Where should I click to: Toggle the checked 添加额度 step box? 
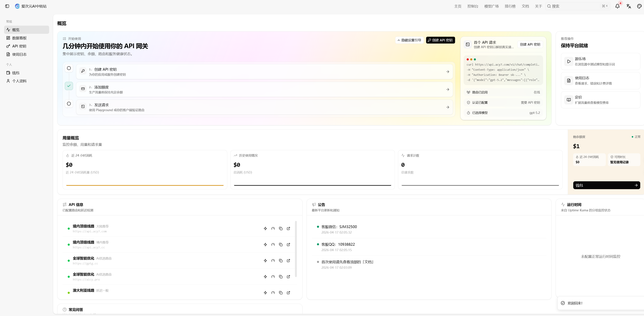(x=69, y=86)
